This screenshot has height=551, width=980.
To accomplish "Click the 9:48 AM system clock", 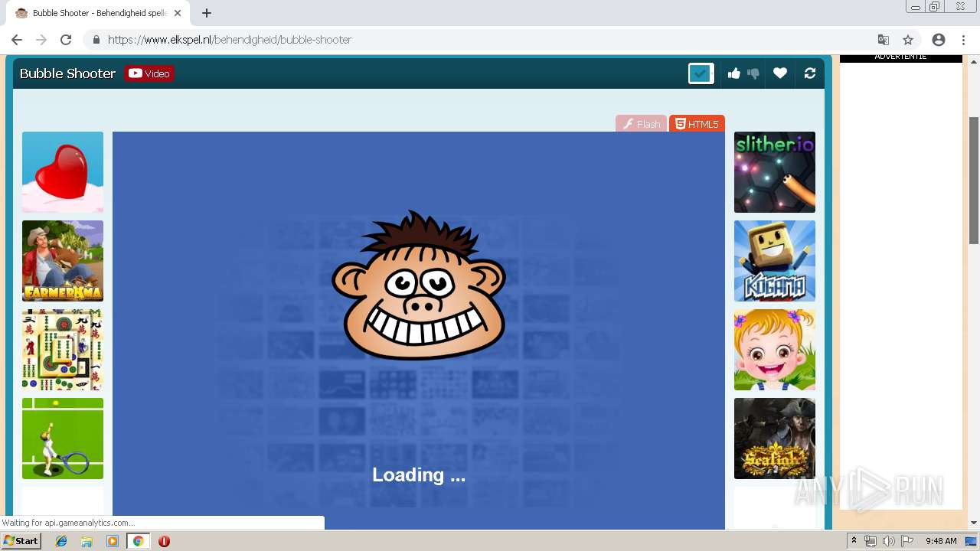I will [x=941, y=541].
